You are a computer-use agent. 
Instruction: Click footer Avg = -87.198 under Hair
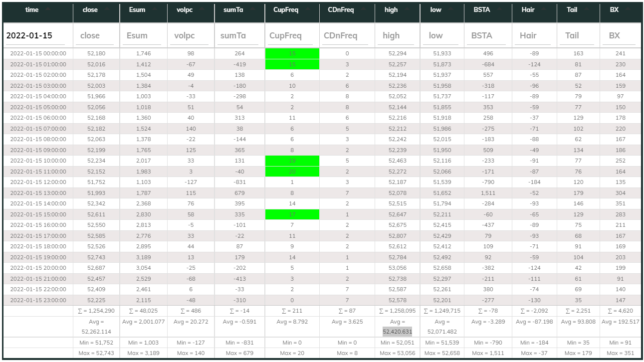coord(534,322)
